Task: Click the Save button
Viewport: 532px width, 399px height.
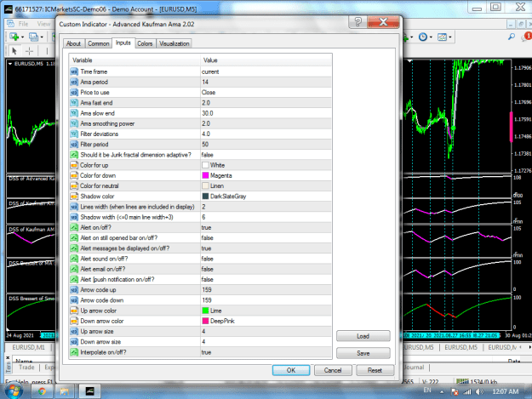Action: (x=363, y=353)
